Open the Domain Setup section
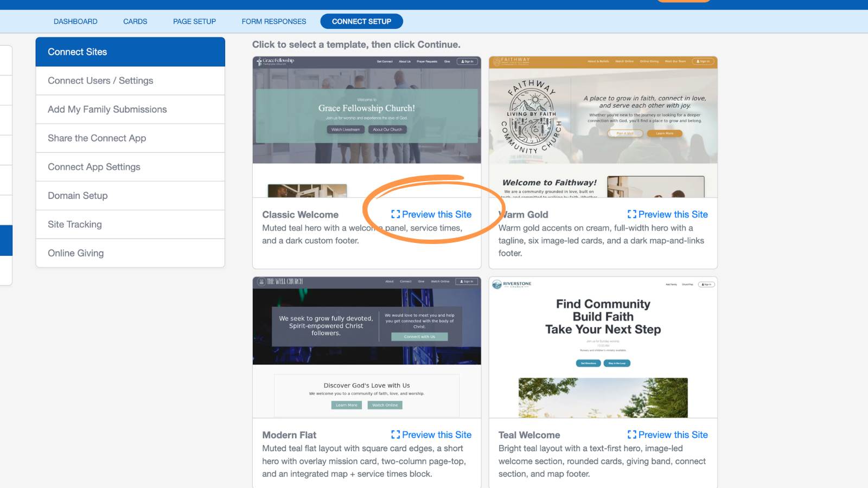The width and height of the screenshot is (868, 488). pos(130,196)
